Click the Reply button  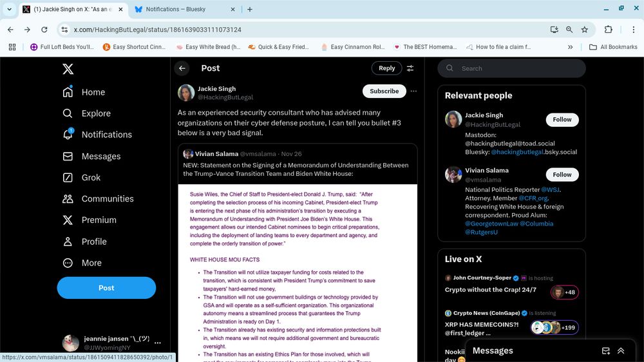(386, 68)
